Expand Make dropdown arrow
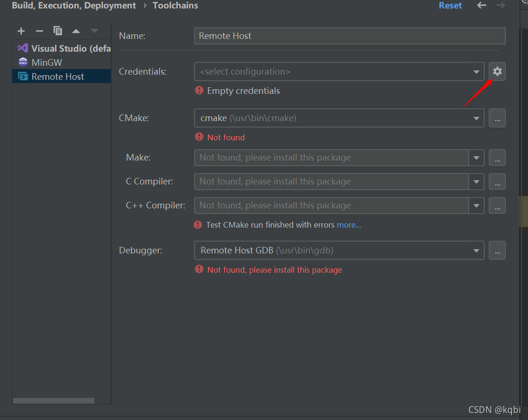The height and width of the screenshot is (420, 528). (x=476, y=158)
